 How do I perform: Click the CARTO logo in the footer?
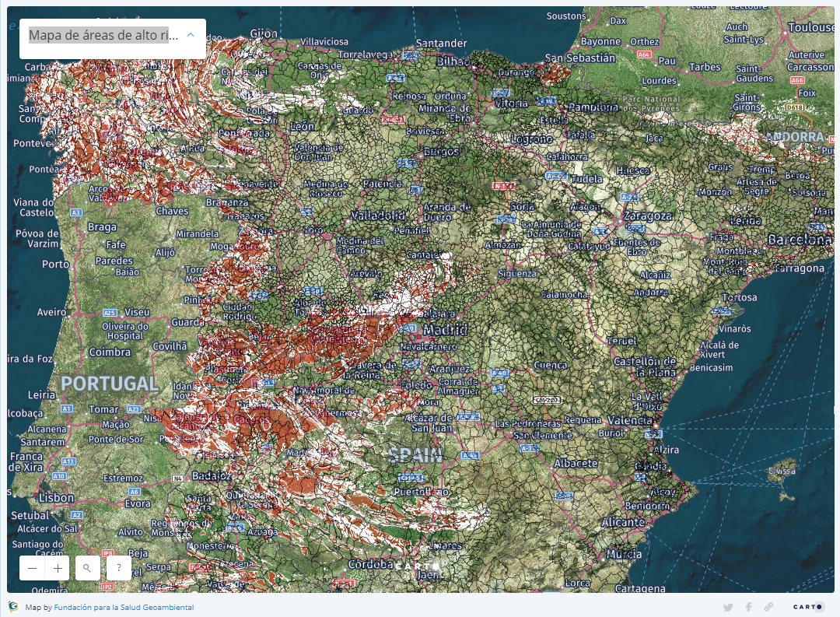[809, 607]
